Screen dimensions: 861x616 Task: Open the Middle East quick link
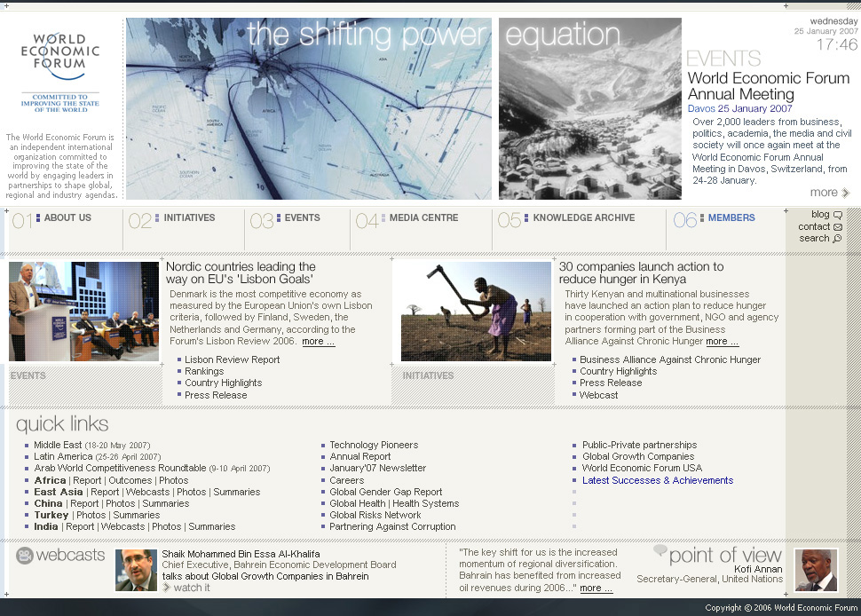click(58, 445)
